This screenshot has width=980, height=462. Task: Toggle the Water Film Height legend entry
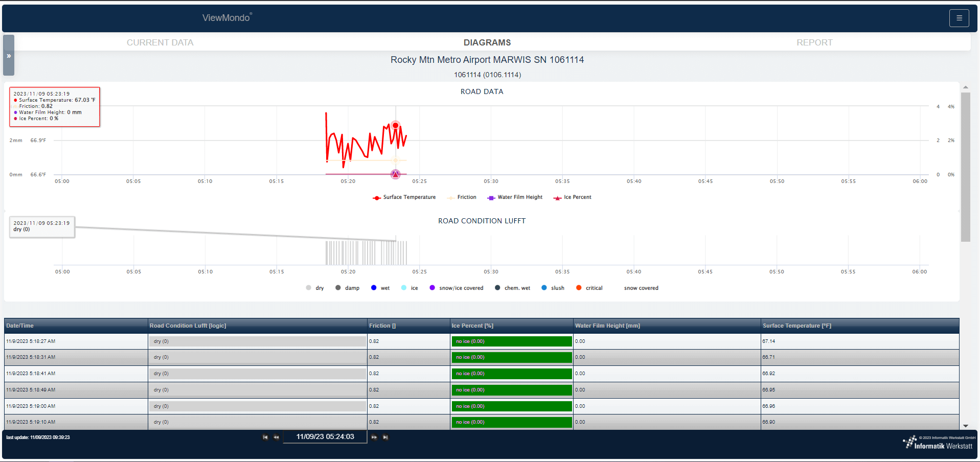pos(515,197)
